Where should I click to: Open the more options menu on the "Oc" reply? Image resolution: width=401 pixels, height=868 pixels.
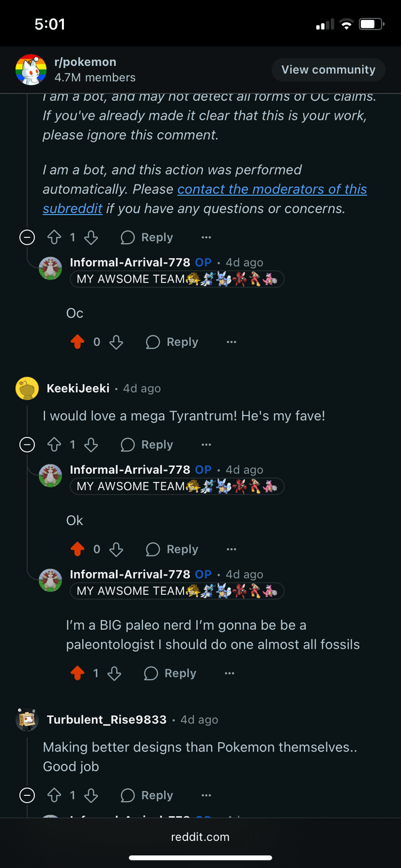231,342
